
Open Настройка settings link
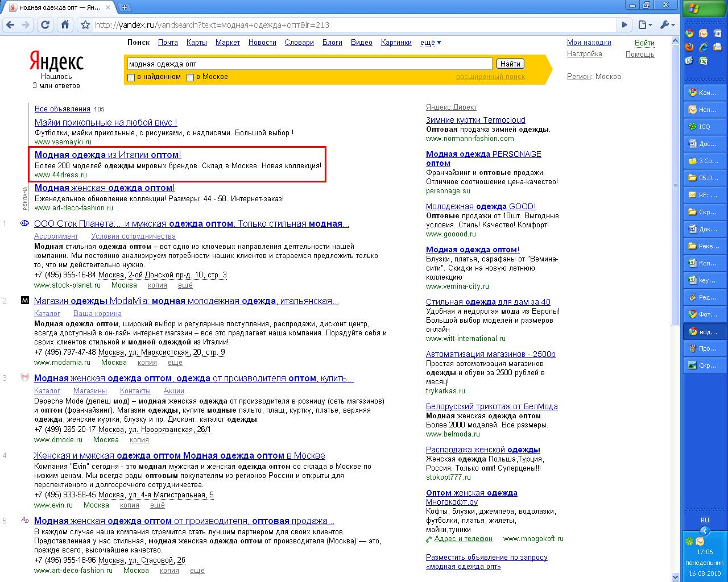585,54
